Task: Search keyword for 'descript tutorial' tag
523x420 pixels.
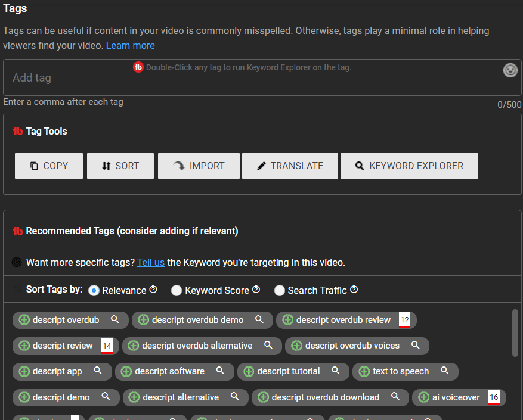Action: [x=336, y=371]
